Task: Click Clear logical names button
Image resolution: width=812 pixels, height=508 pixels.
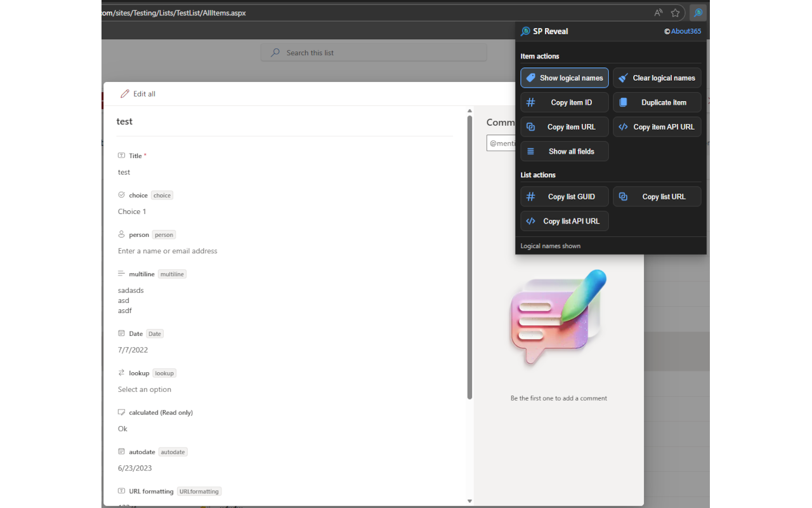Action: point(657,78)
